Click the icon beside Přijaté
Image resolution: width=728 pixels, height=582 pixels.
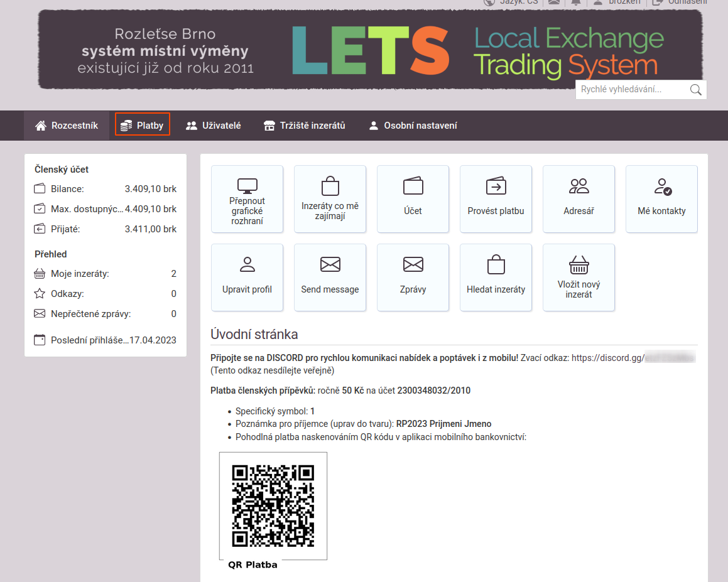click(x=40, y=229)
